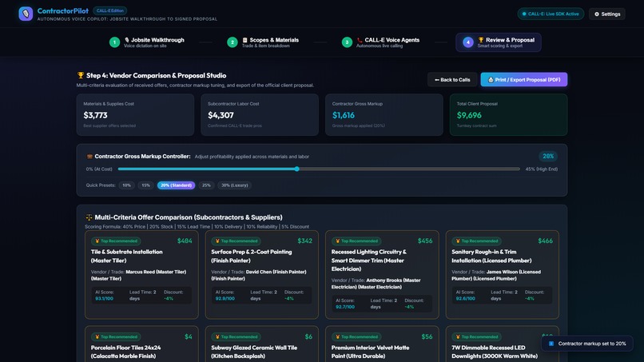644x362 pixels.
Task: Click the Materials & Supplies Cost card
Action: 135,114
